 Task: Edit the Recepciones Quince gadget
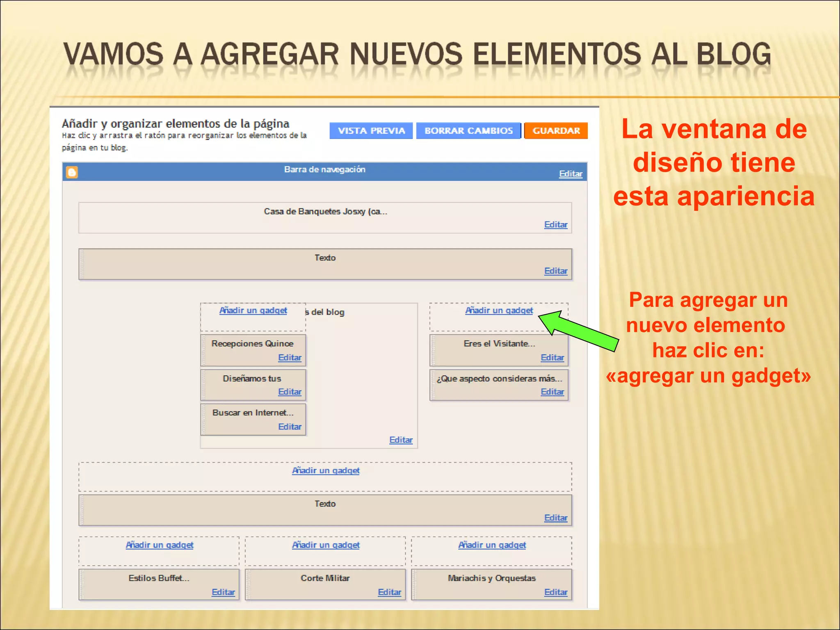[x=290, y=358]
